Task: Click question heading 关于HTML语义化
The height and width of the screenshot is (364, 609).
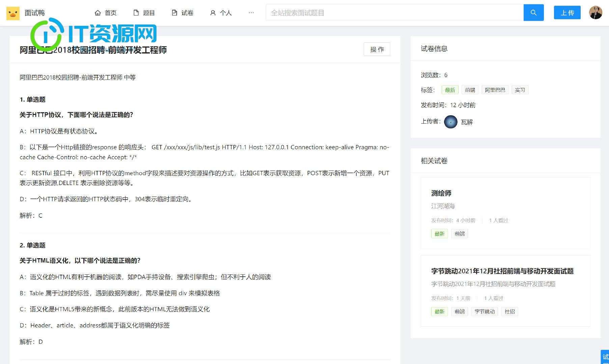Action: tap(80, 261)
